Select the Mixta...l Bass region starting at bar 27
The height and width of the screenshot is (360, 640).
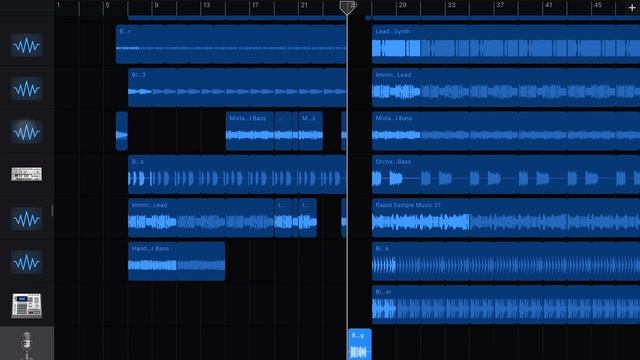[506, 131]
